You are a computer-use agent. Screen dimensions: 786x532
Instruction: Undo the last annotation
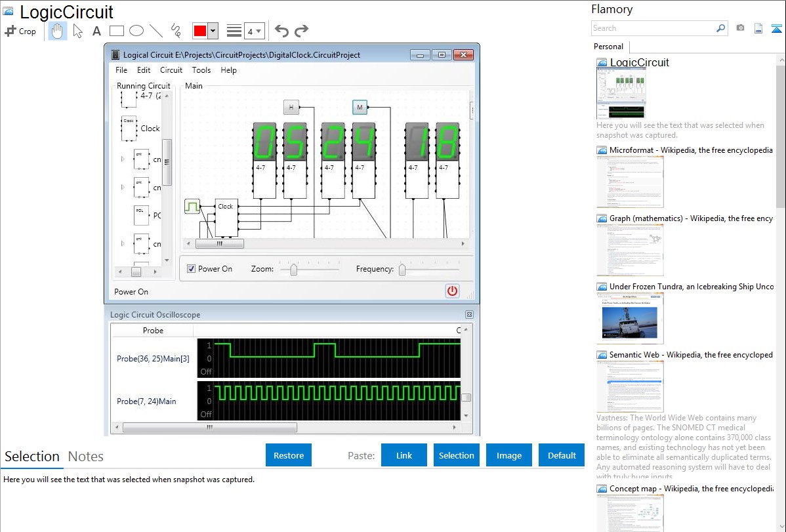pyautogui.click(x=281, y=31)
